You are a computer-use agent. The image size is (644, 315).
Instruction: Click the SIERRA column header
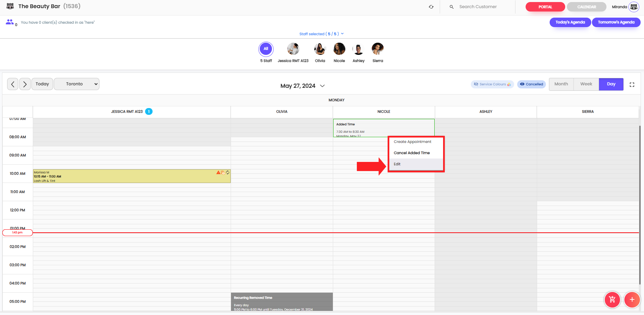[x=588, y=112]
